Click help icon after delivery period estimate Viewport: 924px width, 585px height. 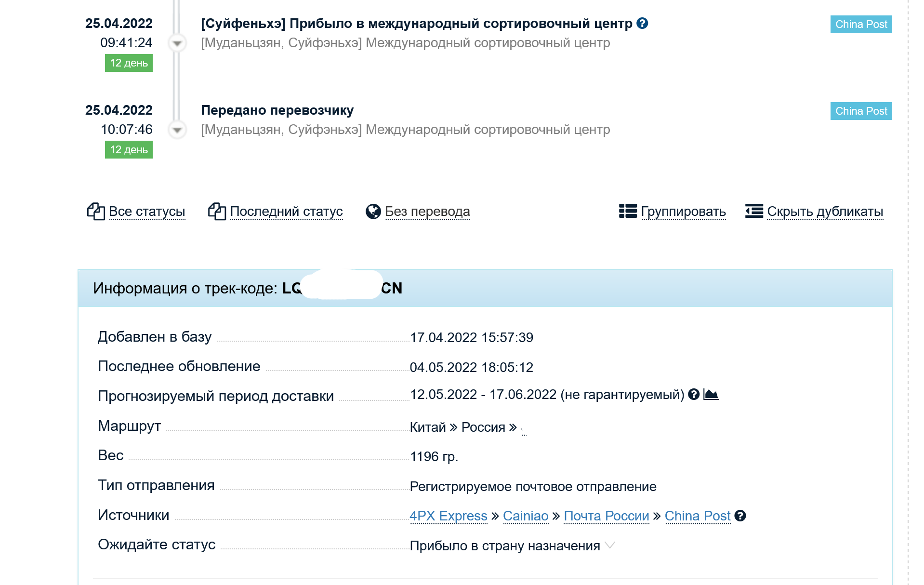[694, 394]
